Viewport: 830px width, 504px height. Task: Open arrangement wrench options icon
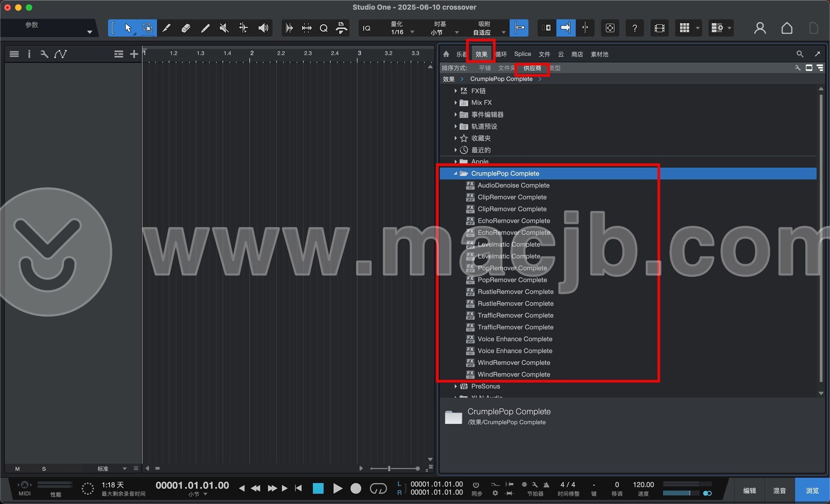click(44, 54)
